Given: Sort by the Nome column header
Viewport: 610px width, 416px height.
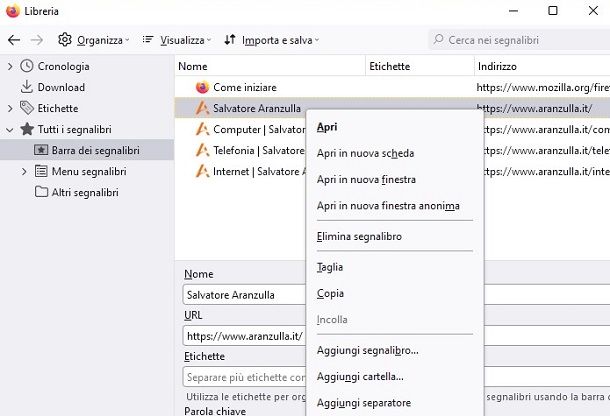Looking at the screenshot, I should pos(270,67).
